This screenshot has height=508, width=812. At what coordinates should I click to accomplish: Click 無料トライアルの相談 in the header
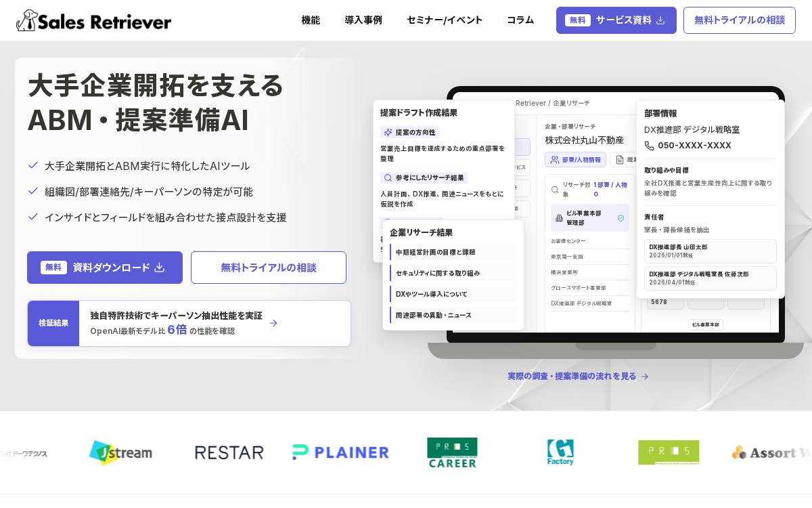(x=740, y=20)
